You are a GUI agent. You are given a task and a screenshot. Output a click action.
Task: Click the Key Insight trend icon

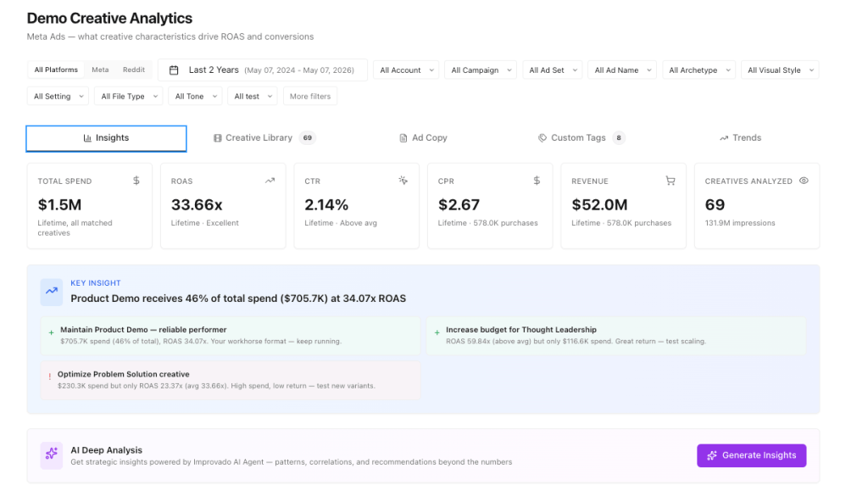coord(52,292)
